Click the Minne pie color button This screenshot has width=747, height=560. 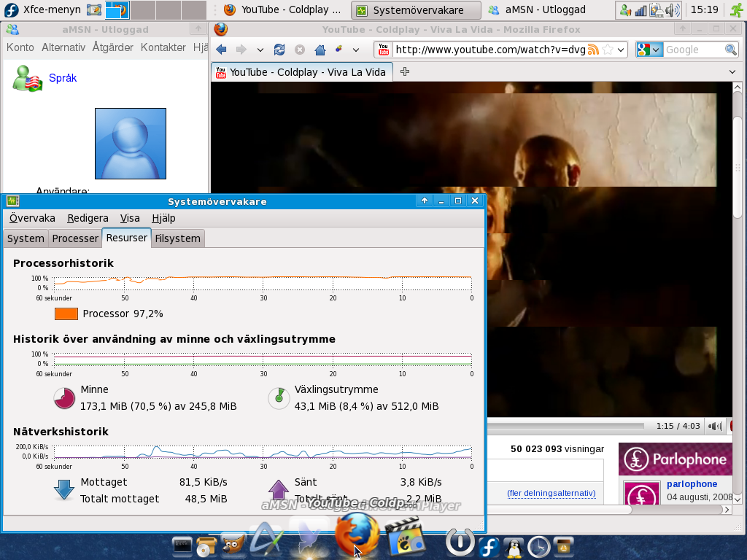[64, 398]
